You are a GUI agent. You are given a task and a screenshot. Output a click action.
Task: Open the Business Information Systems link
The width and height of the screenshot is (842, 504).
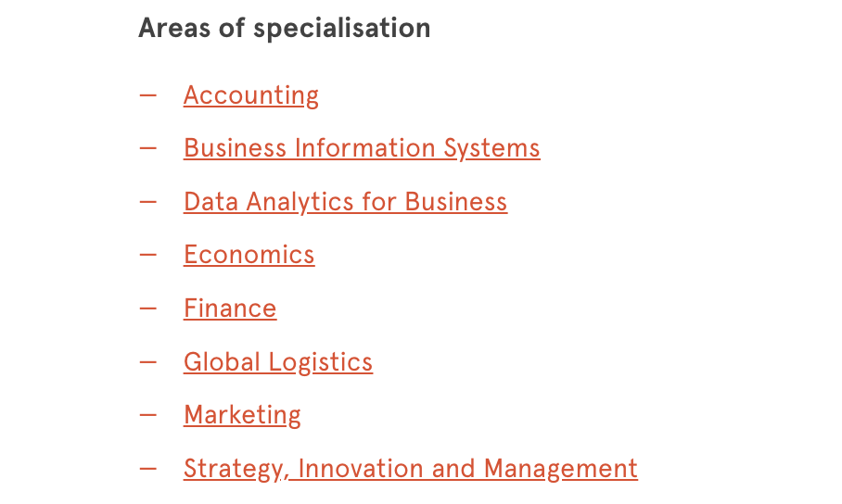pos(362,148)
